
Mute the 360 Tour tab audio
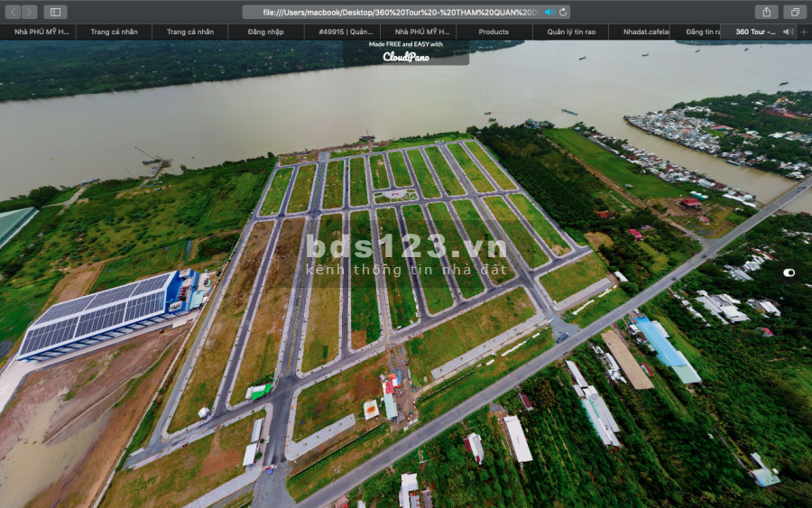tap(788, 32)
